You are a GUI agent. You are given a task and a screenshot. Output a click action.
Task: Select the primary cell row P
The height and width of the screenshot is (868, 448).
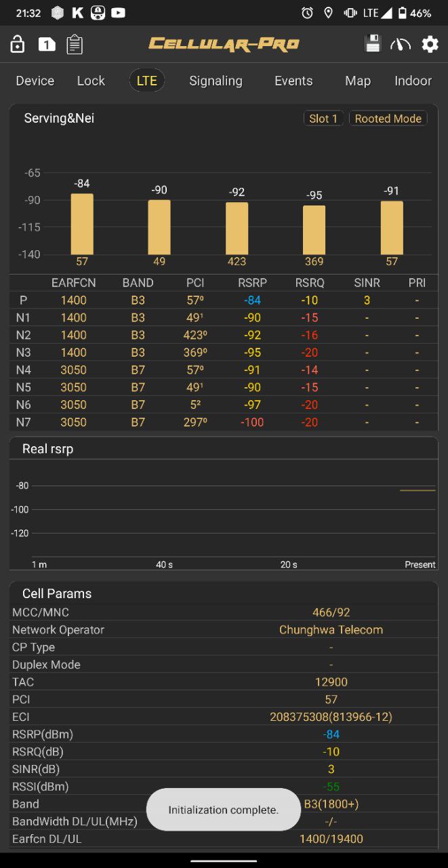pos(224,300)
